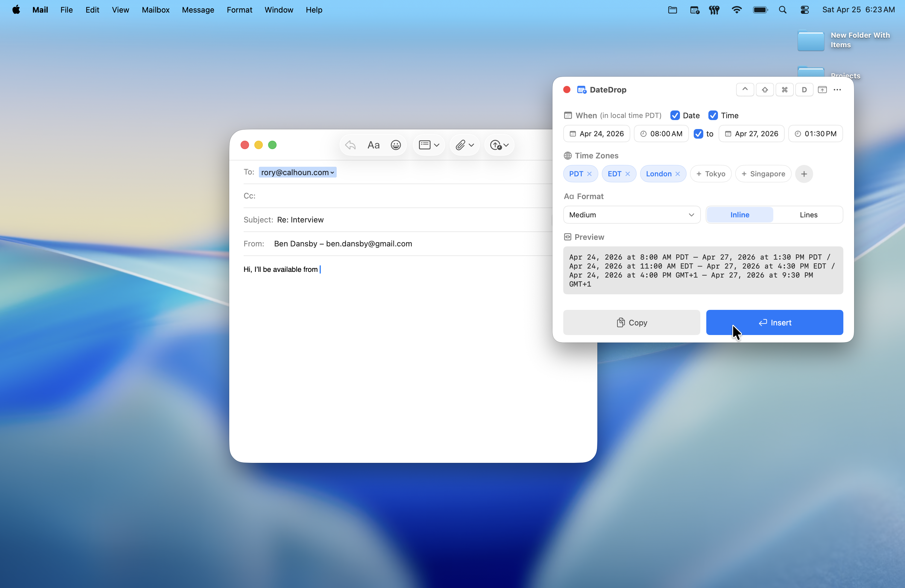905x588 pixels.
Task: Check the battery status in the menu bar
Action: (x=760, y=10)
